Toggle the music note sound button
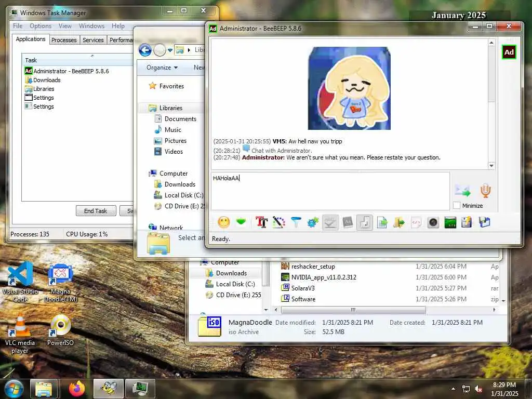 [x=365, y=222]
